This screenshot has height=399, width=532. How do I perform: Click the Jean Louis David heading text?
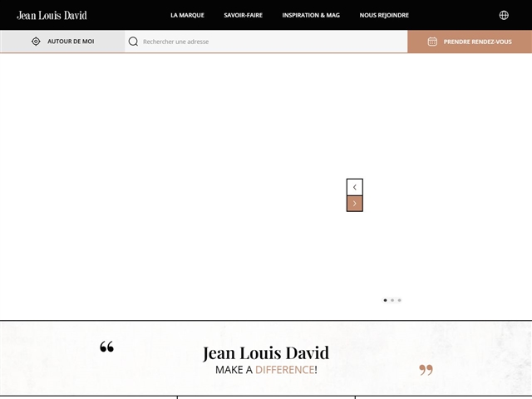(x=266, y=353)
